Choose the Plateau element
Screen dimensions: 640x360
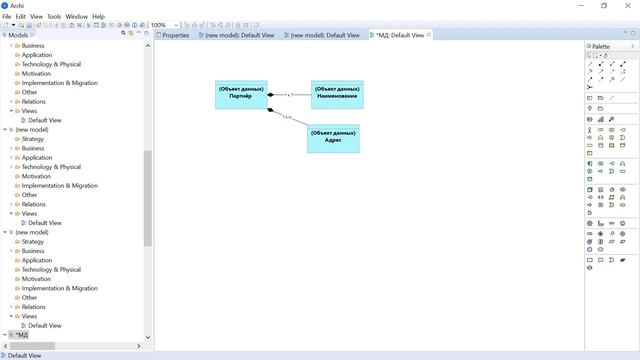(623, 260)
